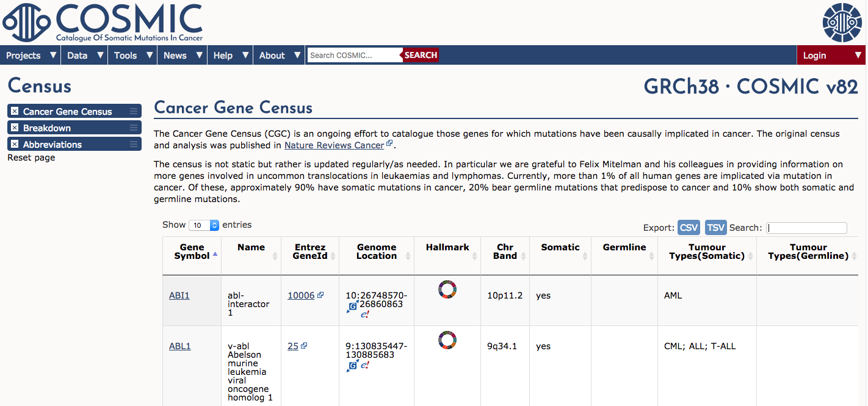868x406 pixels.
Task: Click external link icon beside 25
Action: point(304,346)
